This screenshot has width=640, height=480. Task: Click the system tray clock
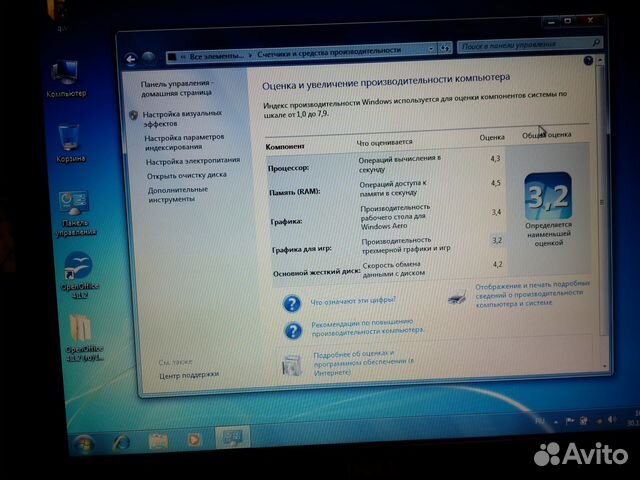click(634, 419)
